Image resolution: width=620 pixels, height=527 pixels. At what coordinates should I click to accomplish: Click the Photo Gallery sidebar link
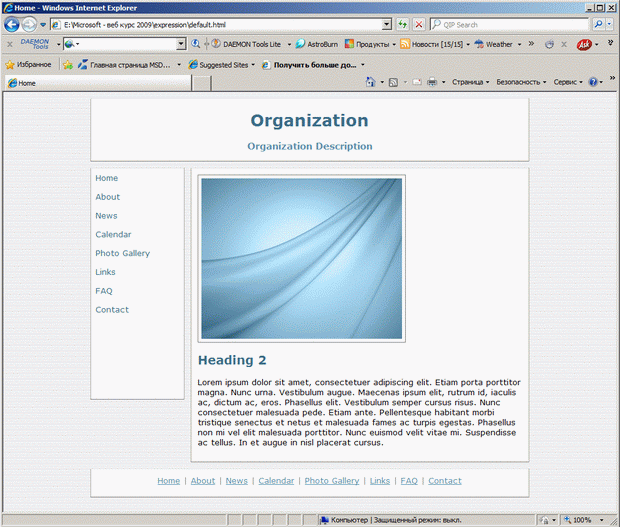pyautogui.click(x=122, y=253)
